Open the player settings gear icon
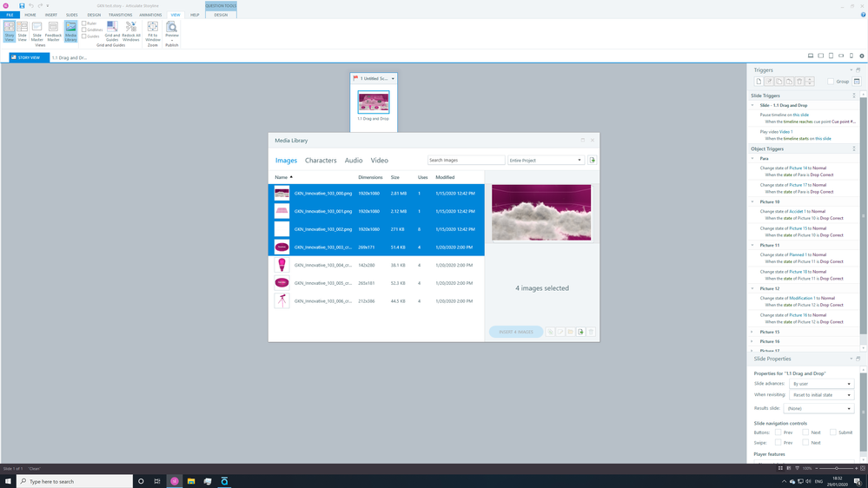The height and width of the screenshot is (488, 868). click(x=861, y=56)
